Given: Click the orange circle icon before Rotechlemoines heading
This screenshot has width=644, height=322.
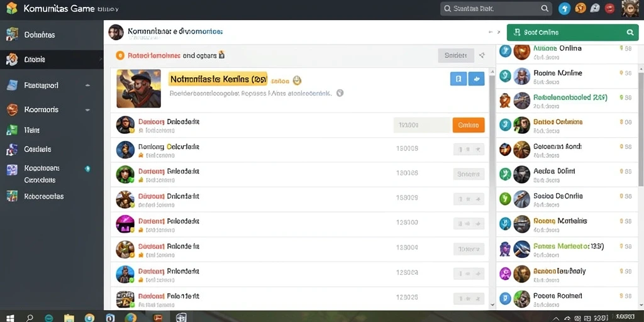Looking at the screenshot, I should click(120, 55).
